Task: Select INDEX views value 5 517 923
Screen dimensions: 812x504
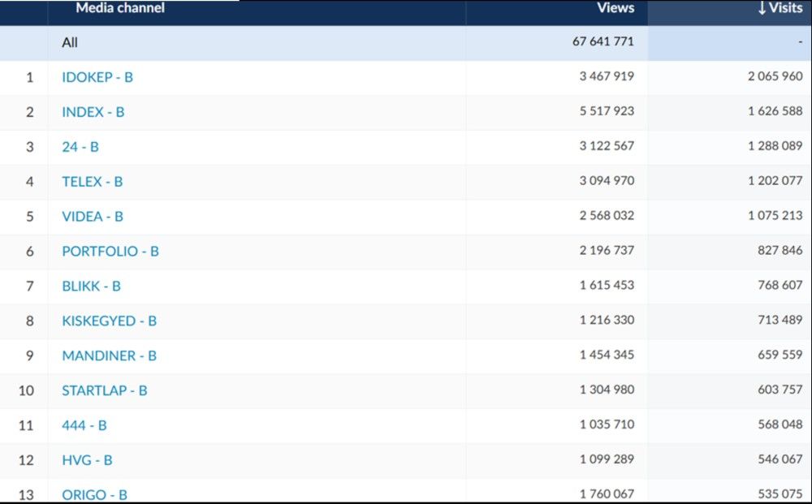Action: (x=607, y=110)
